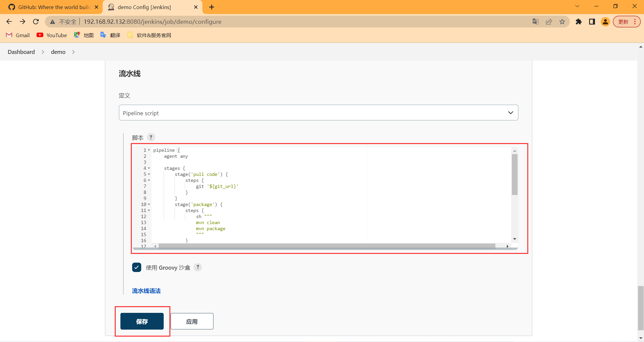This screenshot has height=342, width=644.
Task: Click the 'mvn clean' line in the script
Action: coord(208,222)
